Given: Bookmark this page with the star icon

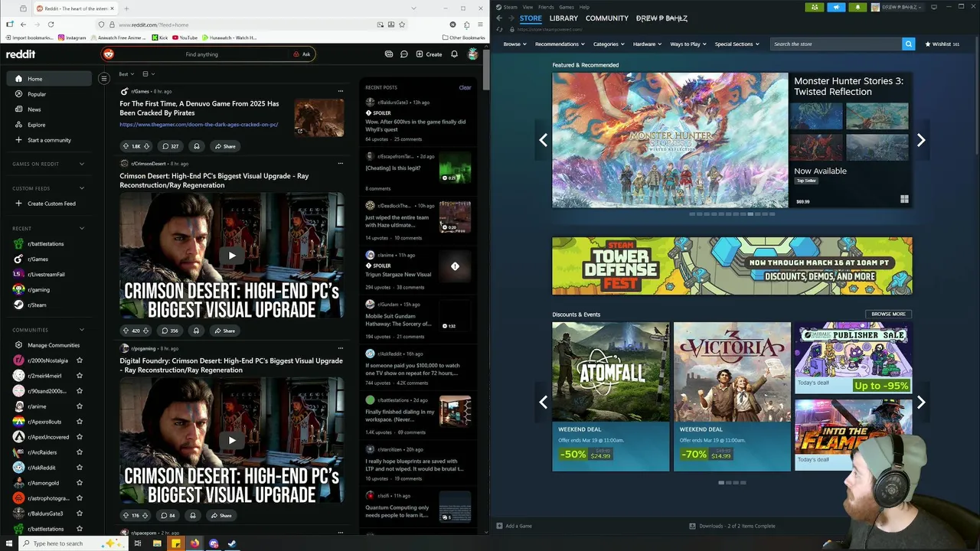Looking at the screenshot, I should pyautogui.click(x=402, y=24).
